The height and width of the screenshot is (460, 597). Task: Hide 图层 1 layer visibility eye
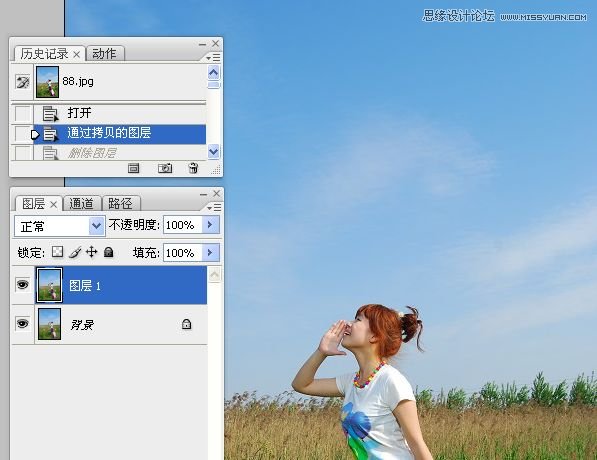tap(22, 284)
